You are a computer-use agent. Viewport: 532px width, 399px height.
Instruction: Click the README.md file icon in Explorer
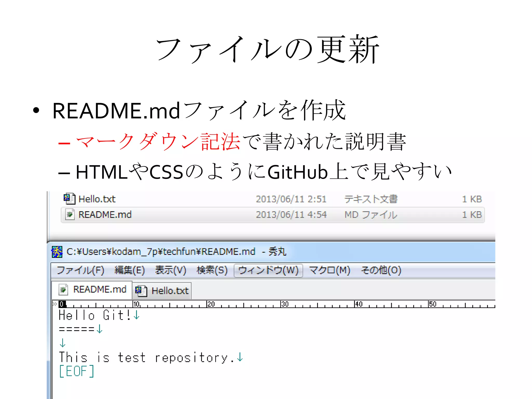(x=70, y=215)
